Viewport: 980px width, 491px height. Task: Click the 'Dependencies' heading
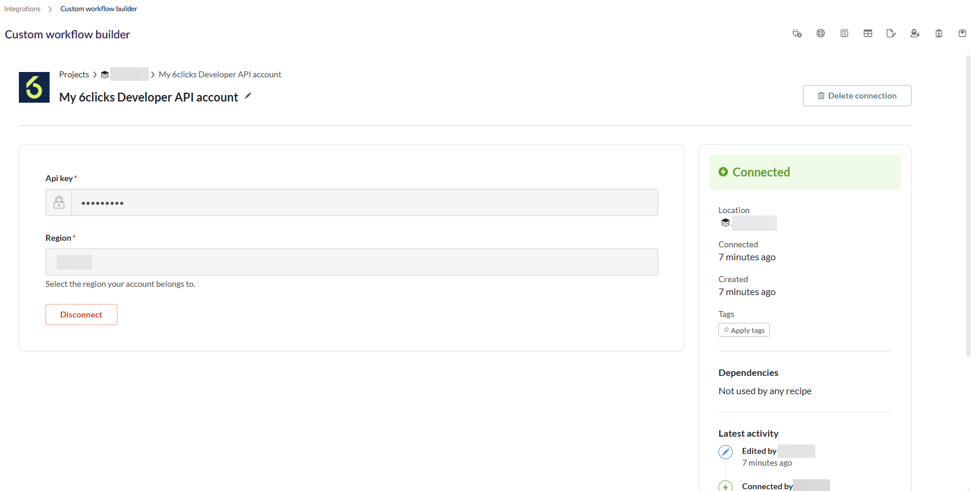click(748, 373)
